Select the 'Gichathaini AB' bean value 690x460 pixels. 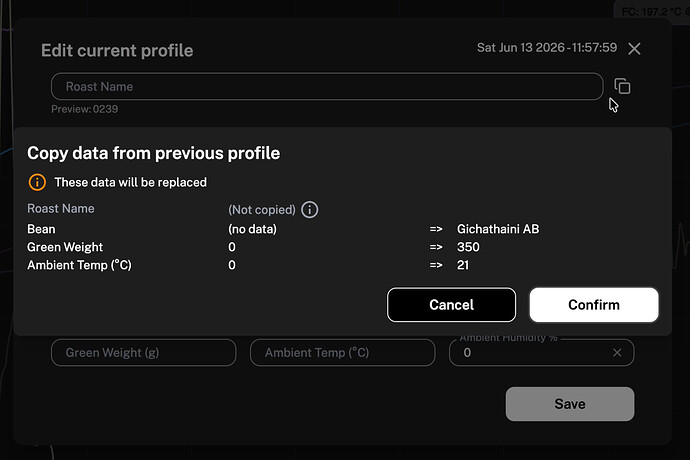pyautogui.click(x=498, y=229)
